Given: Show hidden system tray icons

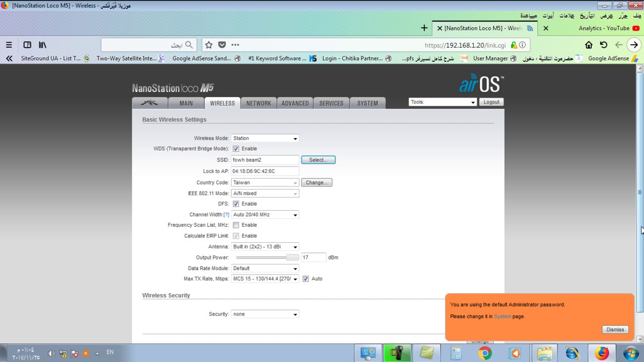Looking at the screenshot, I should (x=97, y=353).
